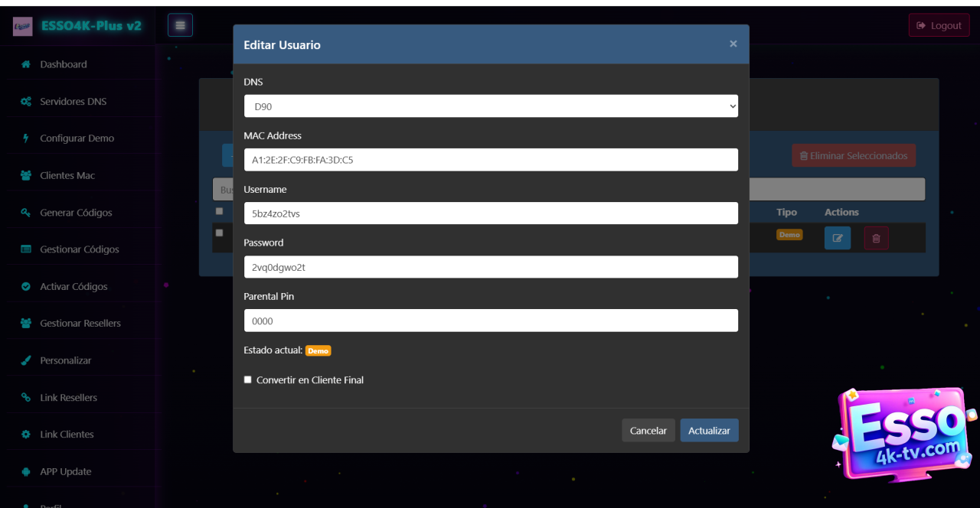Click the Servidores DNS gears icon

click(x=26, y=102)
